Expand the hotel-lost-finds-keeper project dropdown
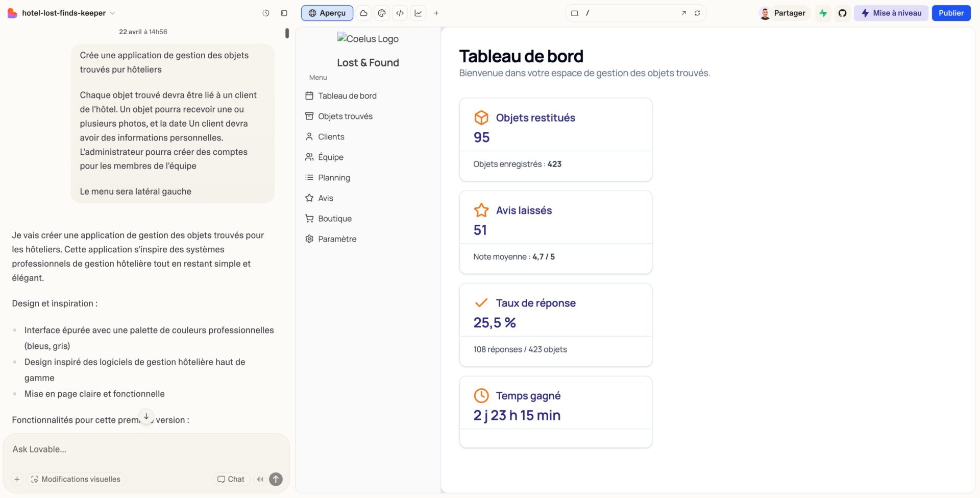Screen dimensions: 980x498 pos(113,13)
